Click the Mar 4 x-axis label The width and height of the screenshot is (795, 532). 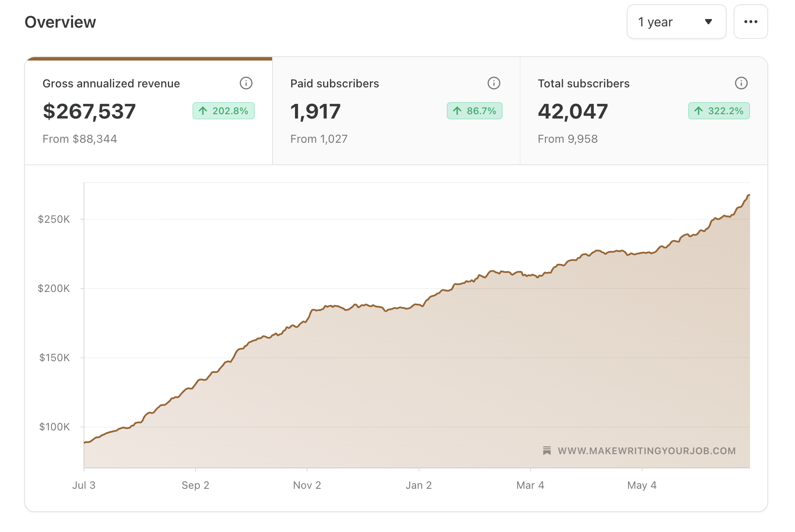click(530, 485)
